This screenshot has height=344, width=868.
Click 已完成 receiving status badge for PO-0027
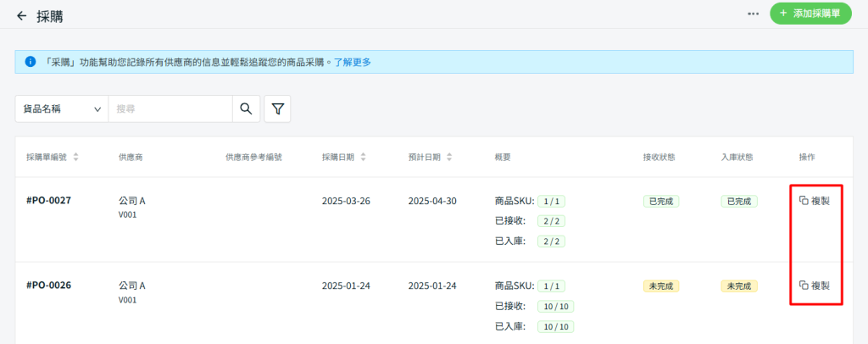pyautogui.click(x=661, y=202)
